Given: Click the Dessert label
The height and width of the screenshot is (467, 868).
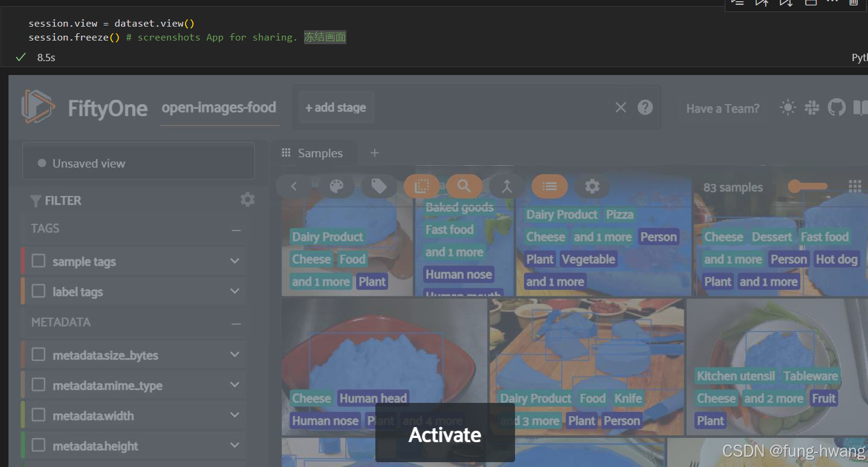Looking at the screenshot, I should (x=772, y=237).
